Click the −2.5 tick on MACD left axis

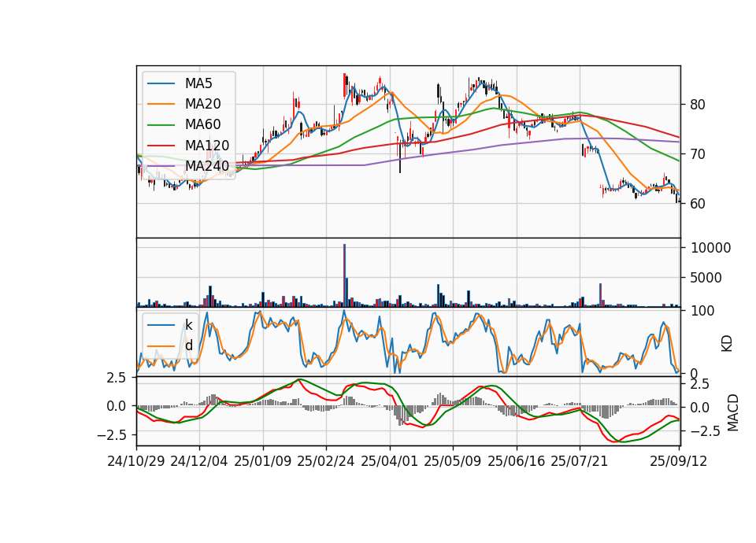tap(111, 435)
